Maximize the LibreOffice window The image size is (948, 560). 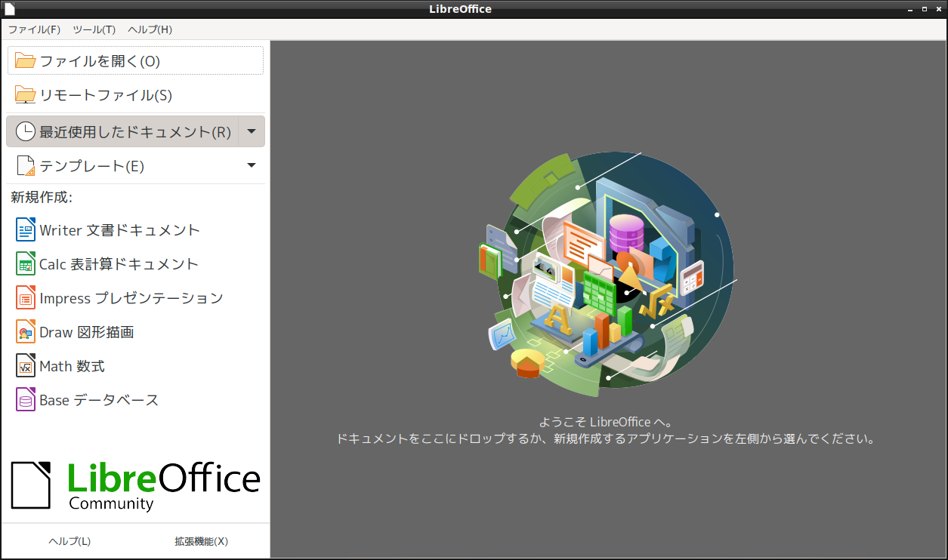point(924,9)
